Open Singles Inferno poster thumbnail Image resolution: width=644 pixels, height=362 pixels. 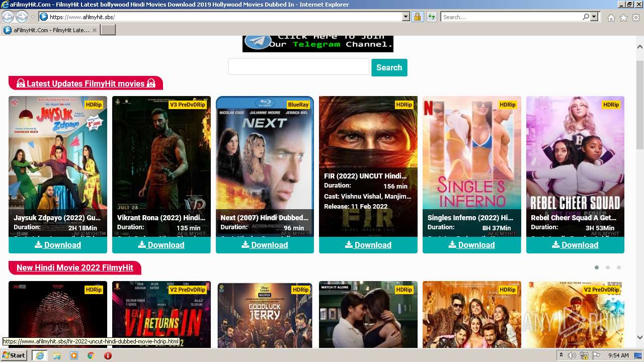(x=472, y=166)
